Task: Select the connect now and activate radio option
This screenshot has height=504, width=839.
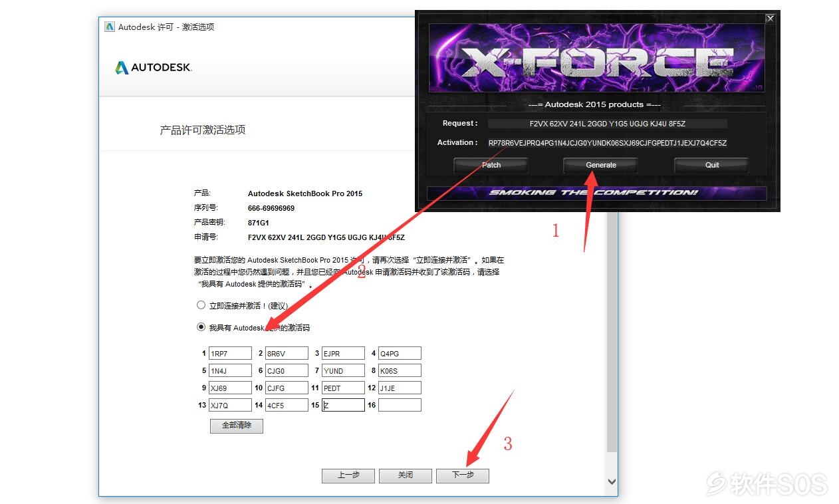Action: pyautogui.click(x=201, y=305)
